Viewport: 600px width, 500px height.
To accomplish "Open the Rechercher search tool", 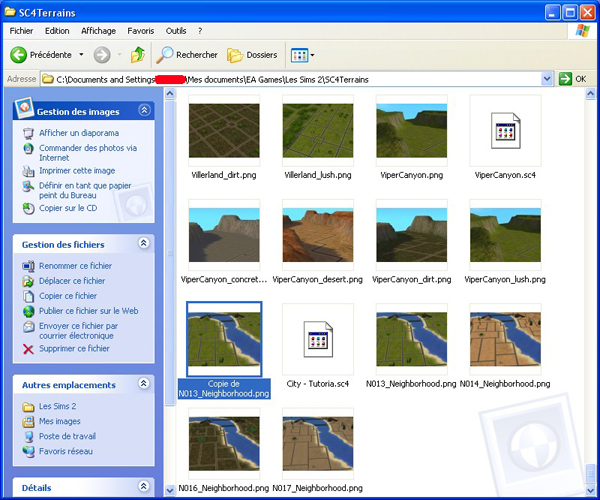I will click(x=187, y=55).
